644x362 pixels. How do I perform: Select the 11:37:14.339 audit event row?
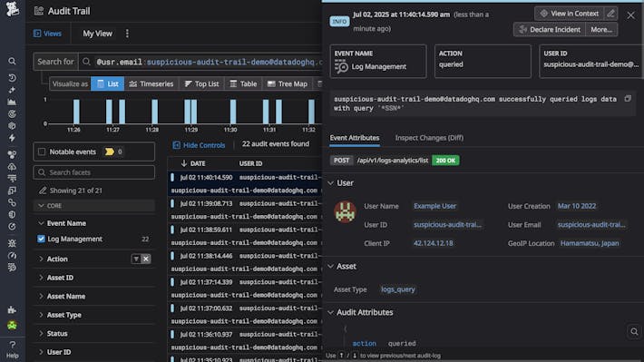245,288
